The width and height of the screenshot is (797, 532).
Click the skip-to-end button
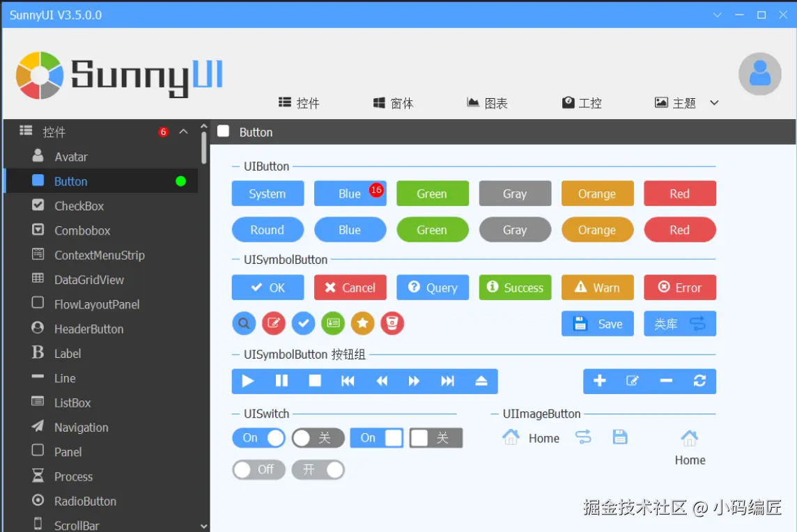[447, 381]
